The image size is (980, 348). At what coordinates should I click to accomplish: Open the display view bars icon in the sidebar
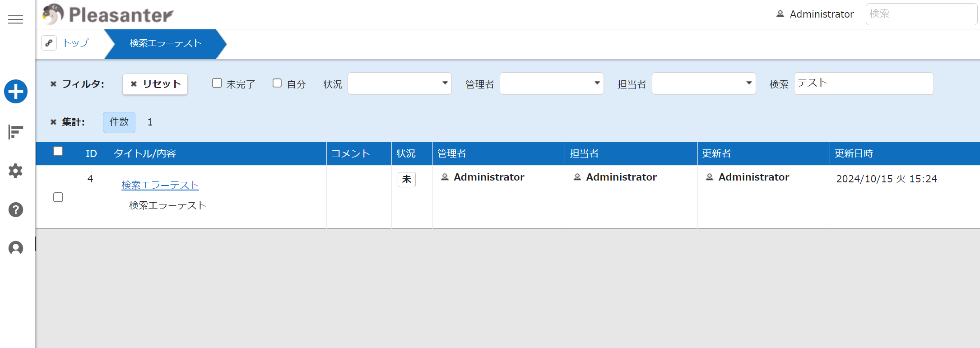(16, 132)
